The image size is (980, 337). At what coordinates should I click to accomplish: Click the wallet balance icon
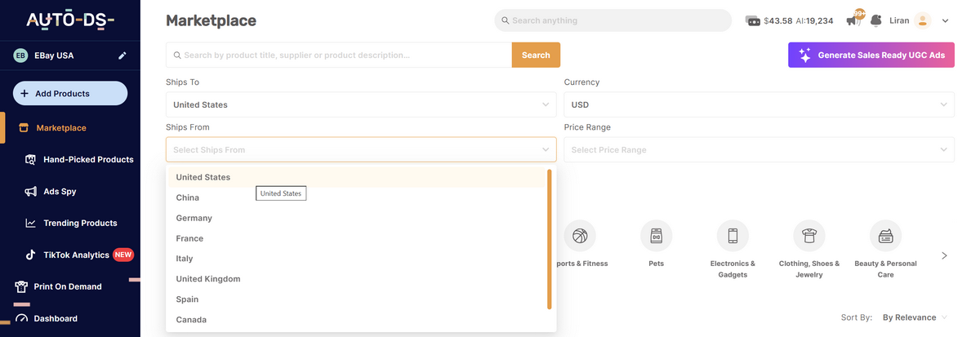pyautogui.click(x=753, y=20)
